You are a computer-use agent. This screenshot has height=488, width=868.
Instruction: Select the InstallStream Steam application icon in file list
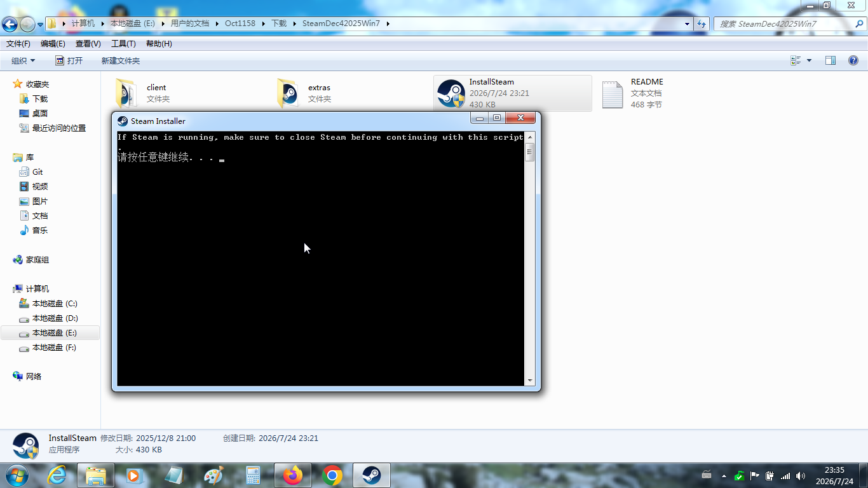[x=451, y=93]
